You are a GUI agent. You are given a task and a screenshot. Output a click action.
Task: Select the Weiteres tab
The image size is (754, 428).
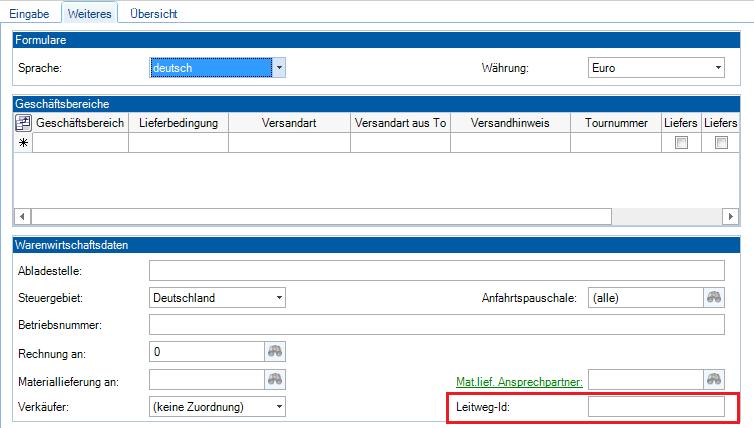tap(90, 13)
